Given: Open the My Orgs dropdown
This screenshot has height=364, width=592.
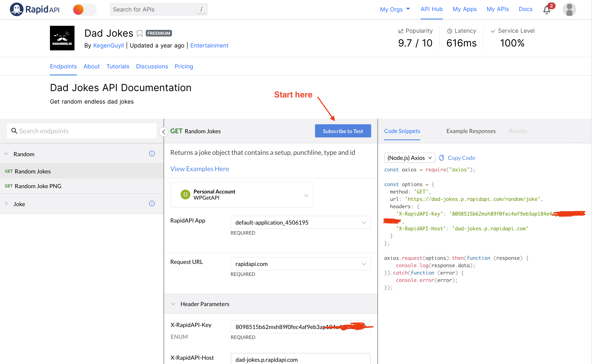Looking at the screenshot, I should (395, 9).
